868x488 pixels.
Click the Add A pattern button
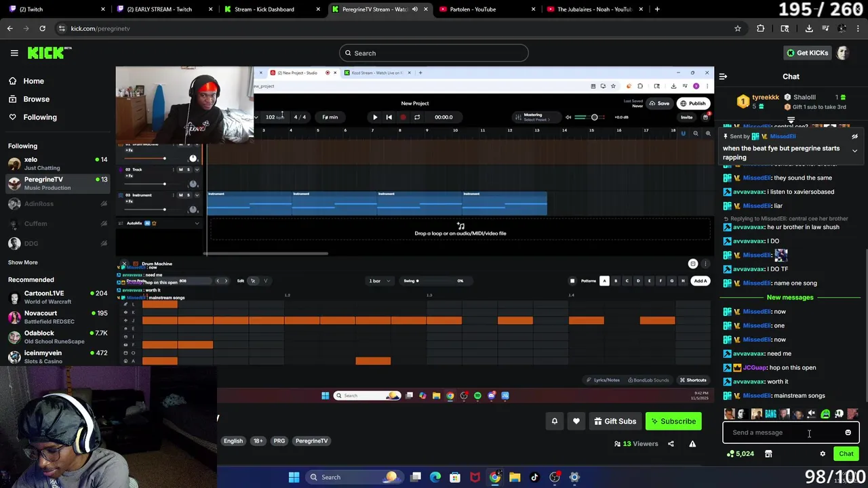(700, 281)
